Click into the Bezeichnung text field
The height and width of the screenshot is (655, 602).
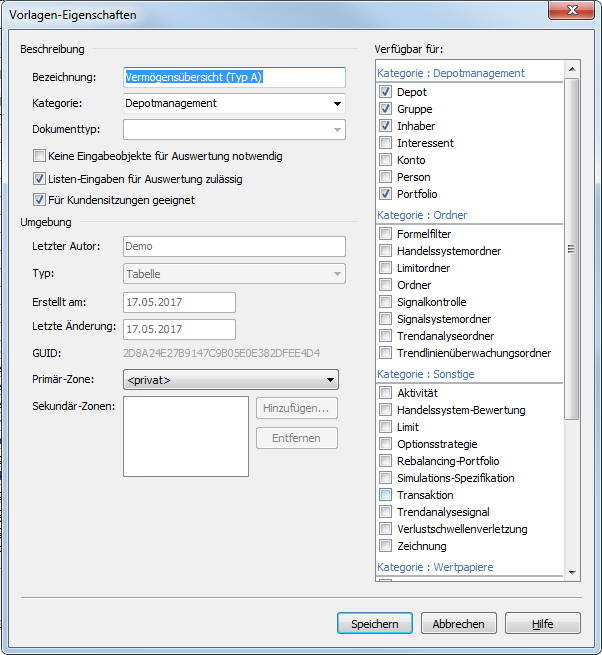(x=233, y=77)
